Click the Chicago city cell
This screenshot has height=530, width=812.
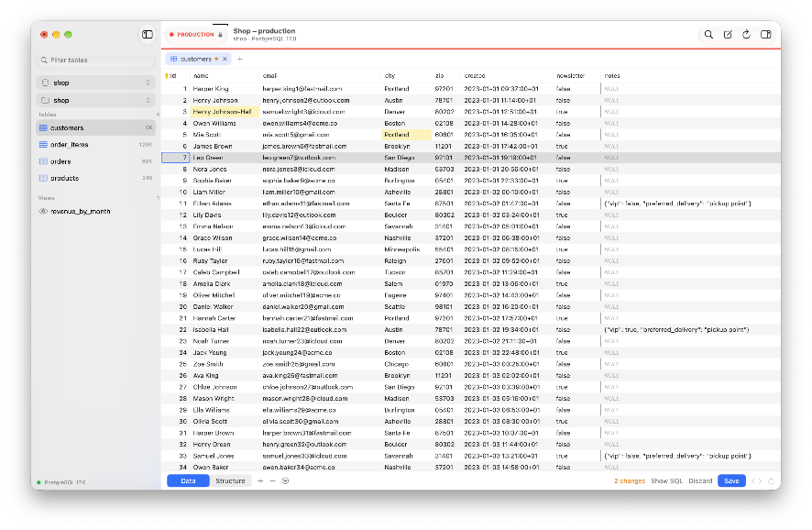[407, 364]
